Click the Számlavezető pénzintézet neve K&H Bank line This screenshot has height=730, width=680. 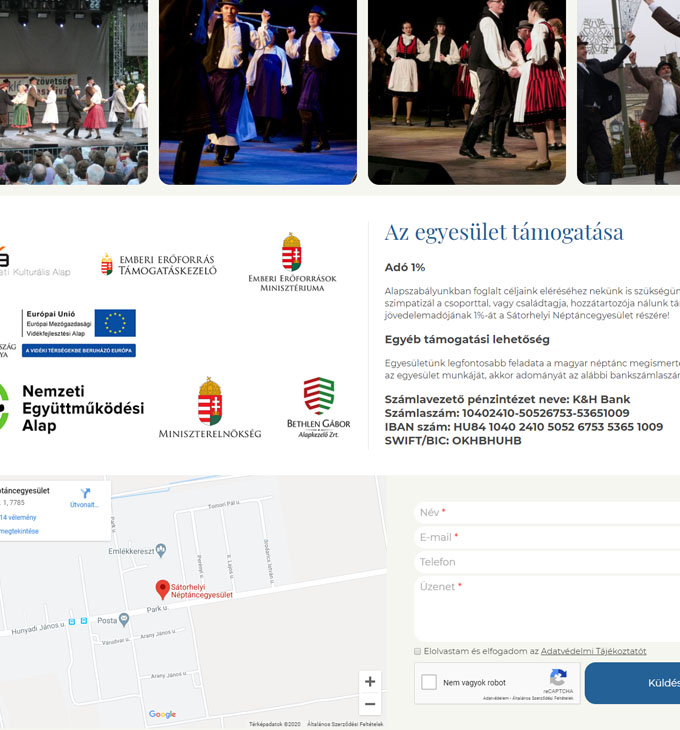507,399
